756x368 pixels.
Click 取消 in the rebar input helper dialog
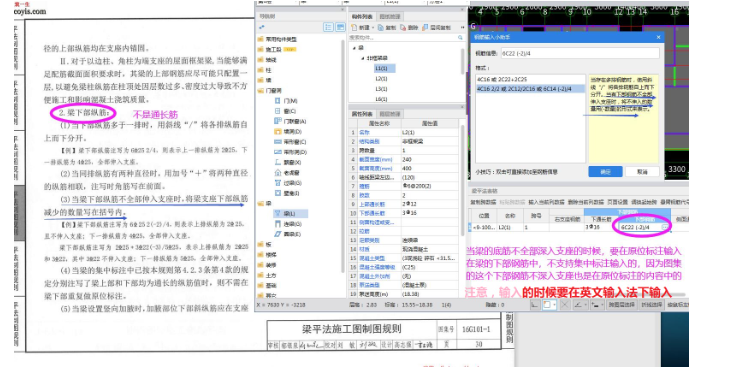pos(642,172)
